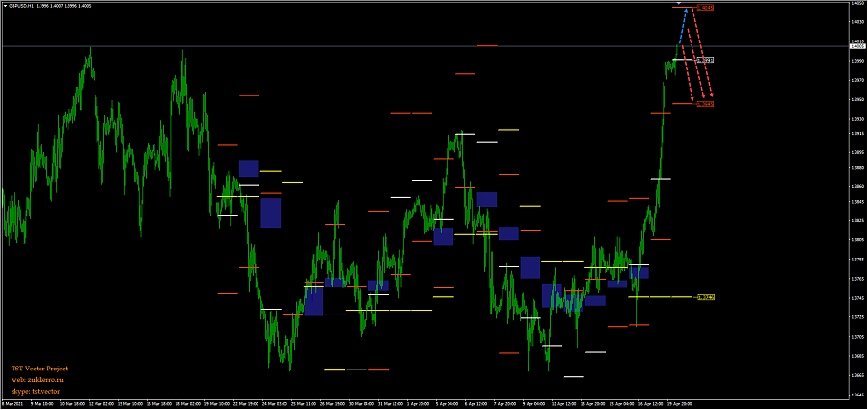Click the 'TST Vector Project' text label
The height and width of the screenshot is (410, 868).
[40, 368]
